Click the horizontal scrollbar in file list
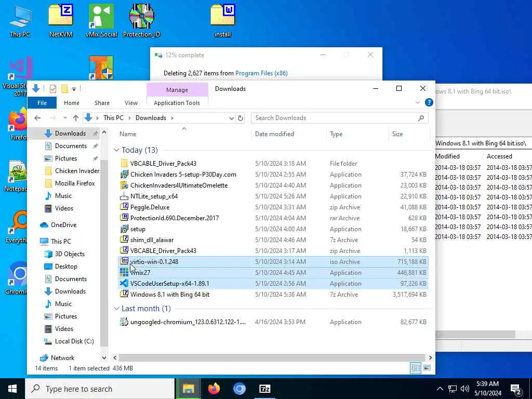Image resolution: width=532 pixels, height=399 pixels. pyautogui.click(x=271, y=357)
